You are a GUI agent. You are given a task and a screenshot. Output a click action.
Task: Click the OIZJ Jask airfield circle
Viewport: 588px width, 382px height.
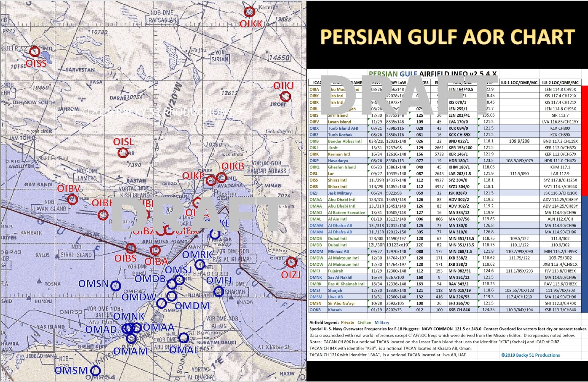291,262
